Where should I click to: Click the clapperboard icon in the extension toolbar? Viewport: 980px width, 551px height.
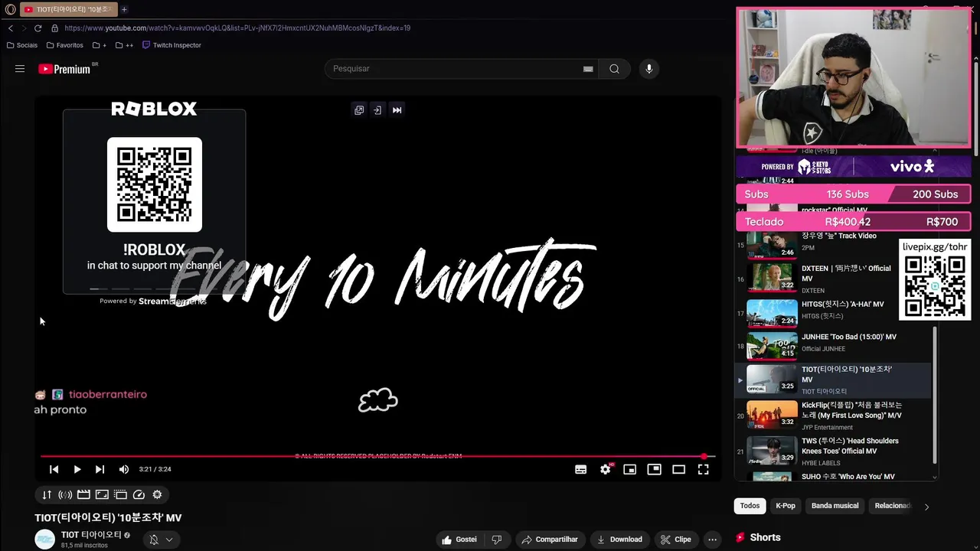click(x=83, y=494)
